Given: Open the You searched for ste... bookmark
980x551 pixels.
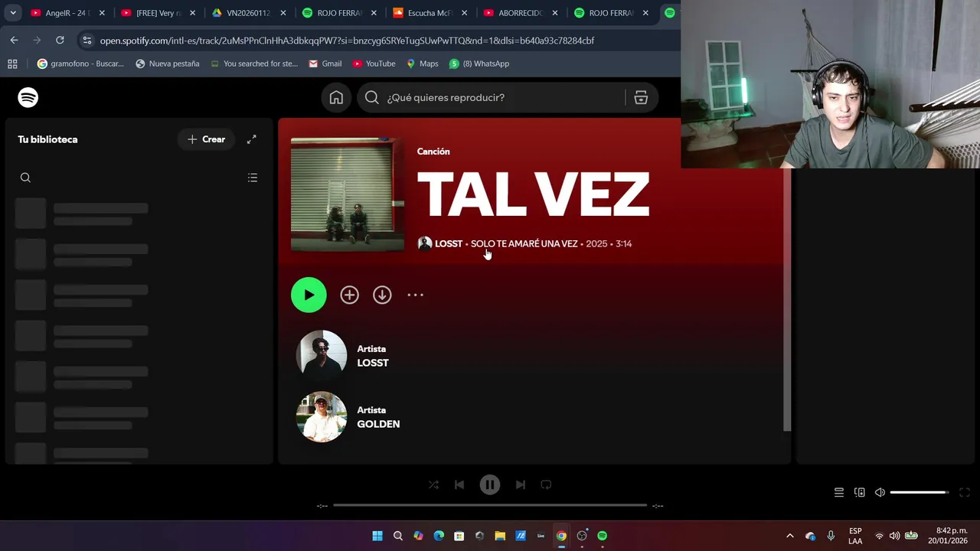Looking at the screenshot, I should [x=253, y=64].
